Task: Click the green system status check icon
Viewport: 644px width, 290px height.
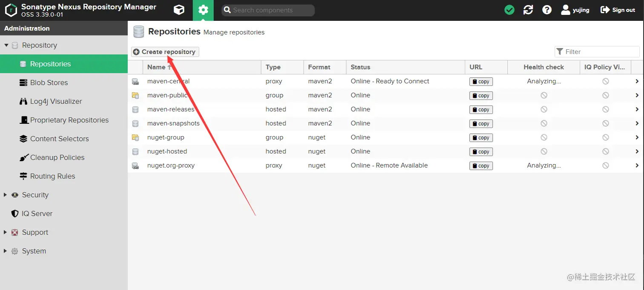Action: coord(509,10)
